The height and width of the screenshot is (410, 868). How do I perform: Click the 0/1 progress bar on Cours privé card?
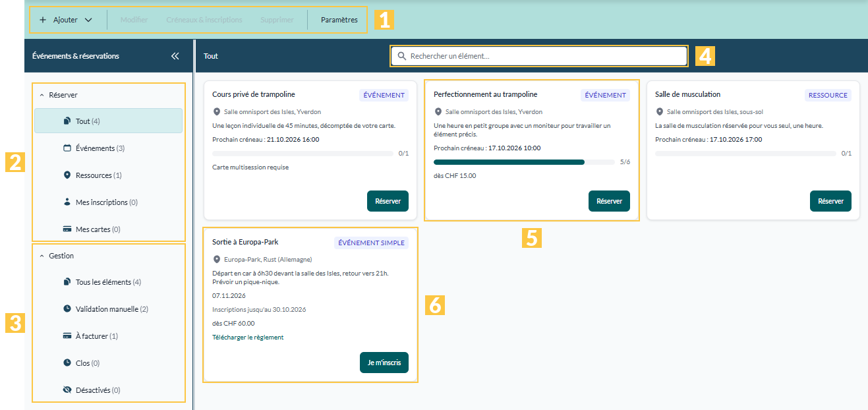coord(303,154)
